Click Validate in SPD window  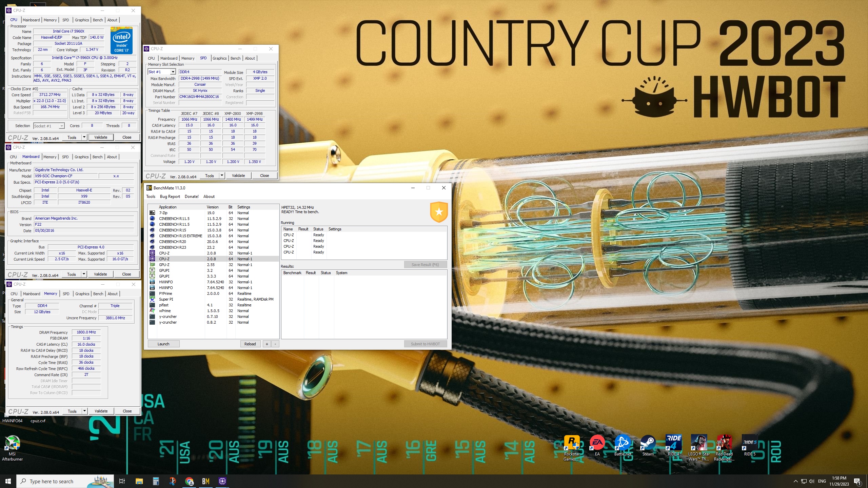[x=238, y=176]
